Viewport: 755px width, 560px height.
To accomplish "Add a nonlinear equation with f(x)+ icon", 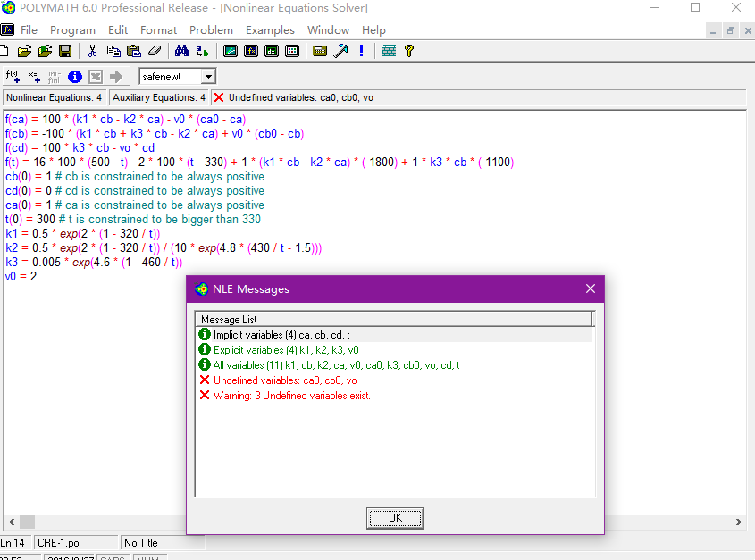I will pos(13,76).
